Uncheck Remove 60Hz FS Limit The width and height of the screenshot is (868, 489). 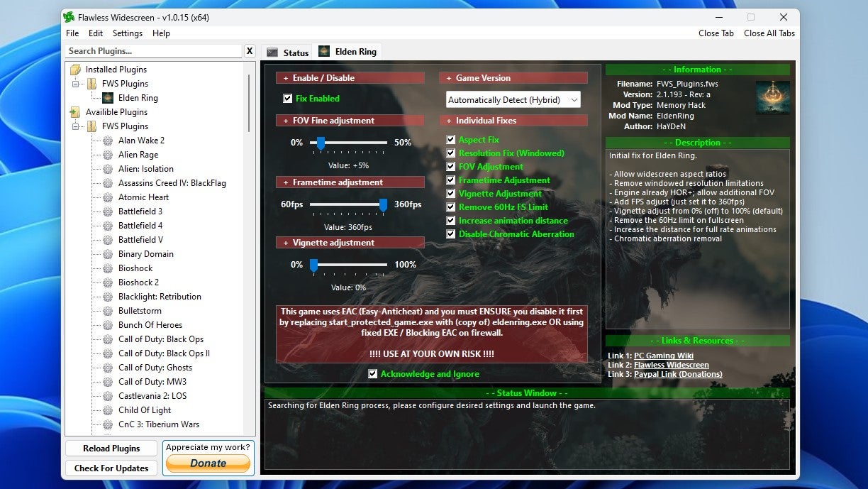pos(450,207)
